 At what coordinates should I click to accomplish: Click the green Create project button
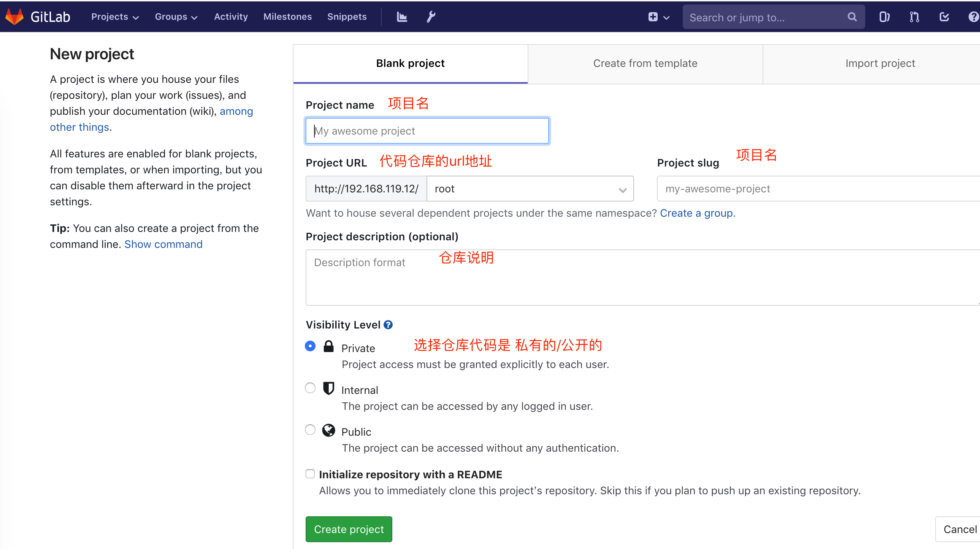[349, 529]
